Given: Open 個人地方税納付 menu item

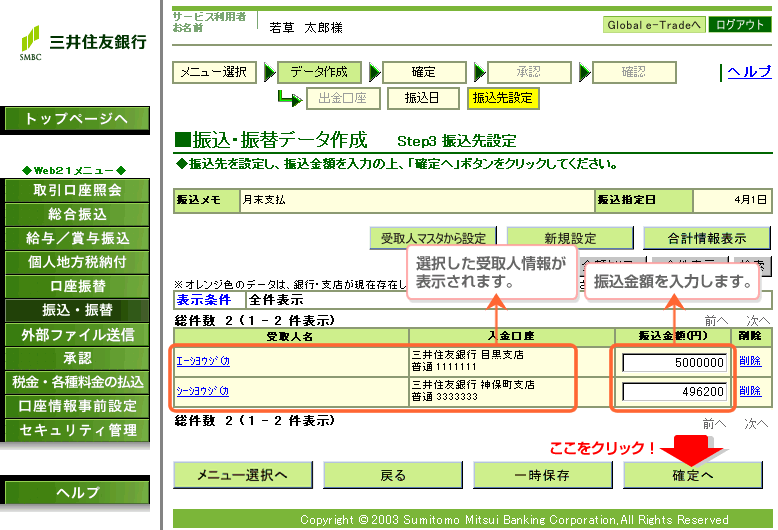Looking at the screenshot, I should click(x=77, y=262).
